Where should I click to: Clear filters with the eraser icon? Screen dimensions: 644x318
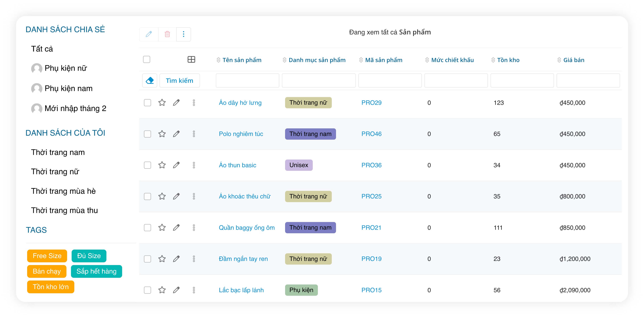(x=149, y=80)
